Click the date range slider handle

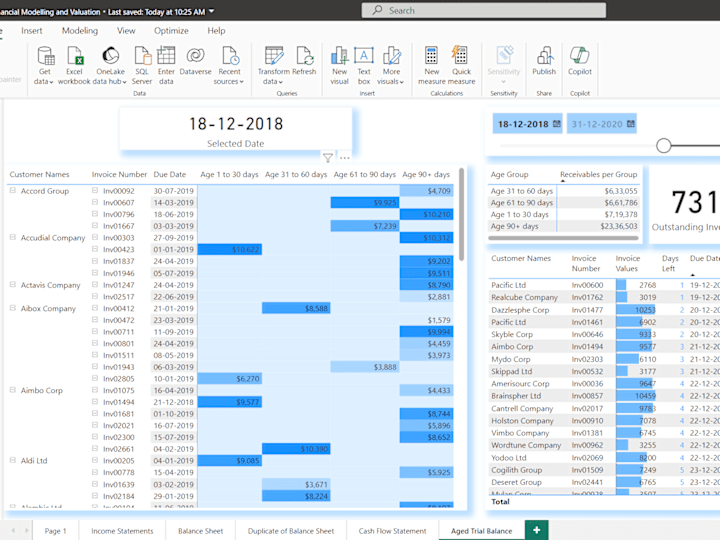664,146
